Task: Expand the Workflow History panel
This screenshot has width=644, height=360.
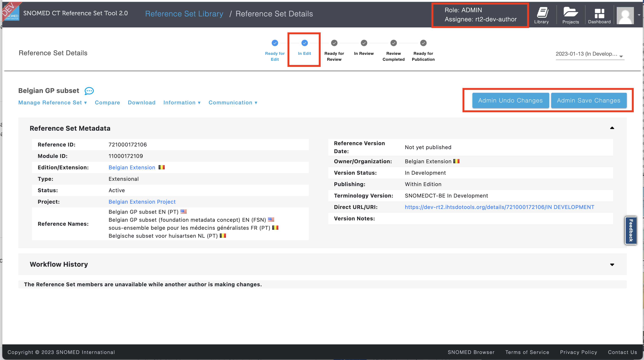Action: [612, 265]
